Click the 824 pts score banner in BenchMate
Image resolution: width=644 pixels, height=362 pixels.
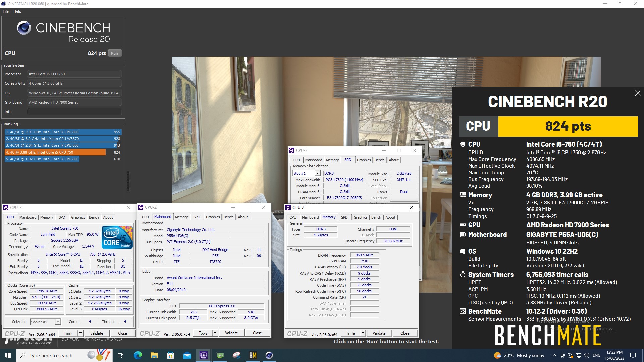tap(568, 126)
